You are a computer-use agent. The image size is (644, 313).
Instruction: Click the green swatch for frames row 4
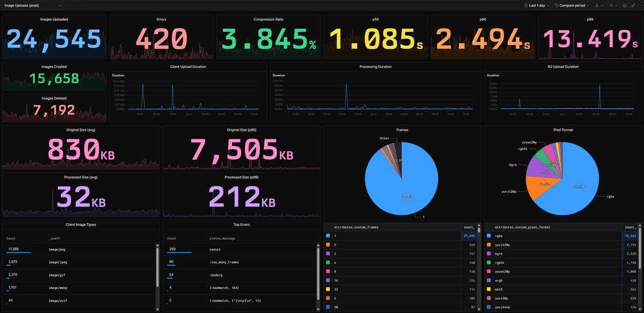tap(328, 263)
